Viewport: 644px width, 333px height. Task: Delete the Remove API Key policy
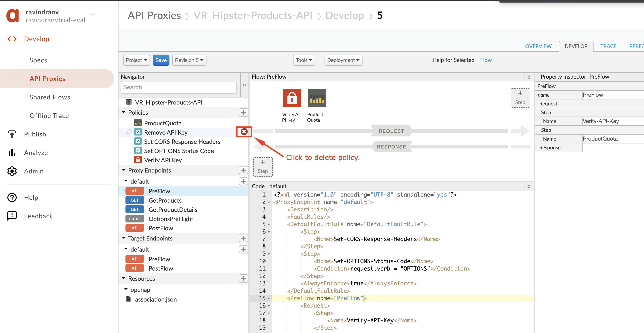(x=244, y=132)
